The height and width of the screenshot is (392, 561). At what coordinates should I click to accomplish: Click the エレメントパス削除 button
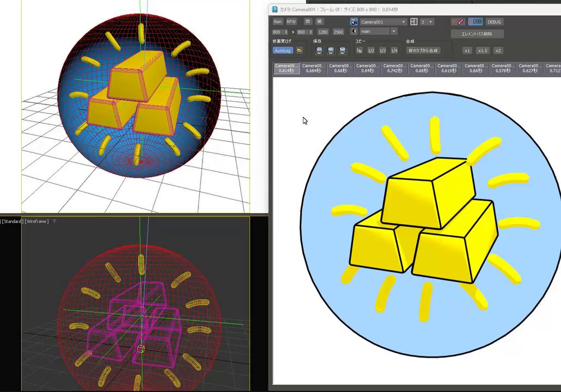(x=477, y=34)
